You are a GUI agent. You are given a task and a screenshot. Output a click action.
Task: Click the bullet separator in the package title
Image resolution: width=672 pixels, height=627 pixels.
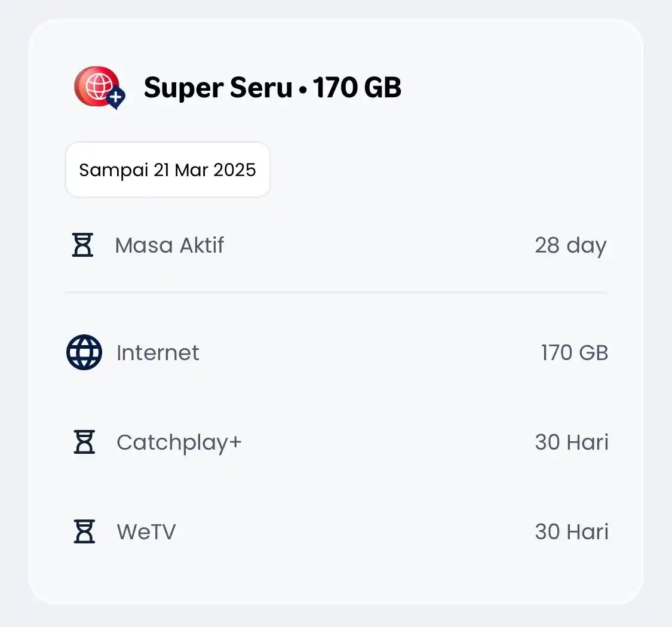click(x=303, y=90)
